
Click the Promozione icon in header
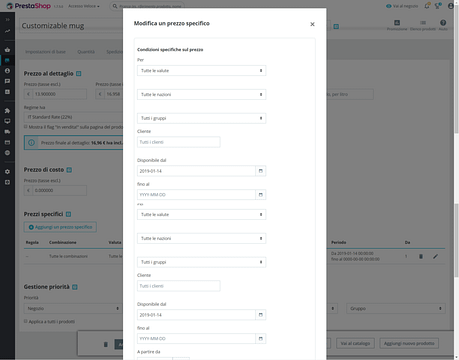click(x=397, y=23)
